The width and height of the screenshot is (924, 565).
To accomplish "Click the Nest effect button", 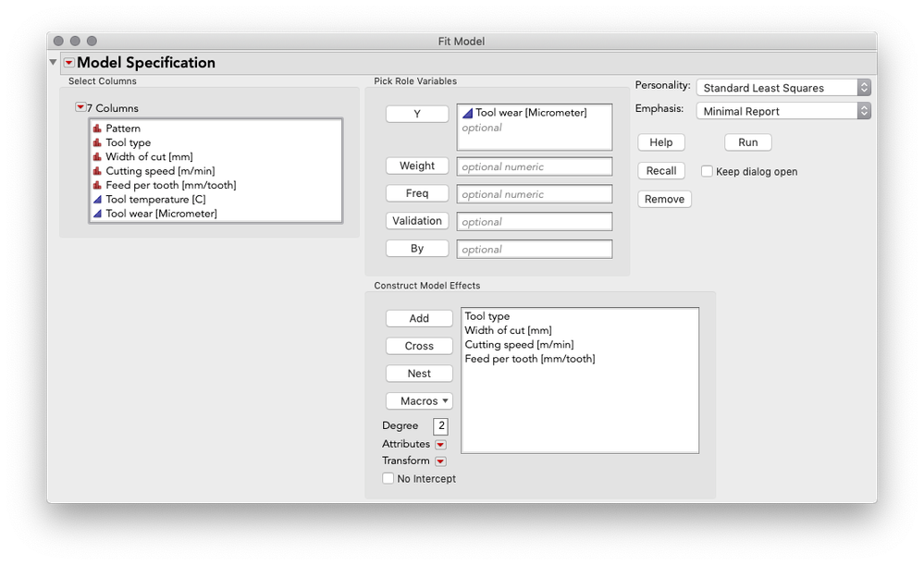I will tap(419, 374).
